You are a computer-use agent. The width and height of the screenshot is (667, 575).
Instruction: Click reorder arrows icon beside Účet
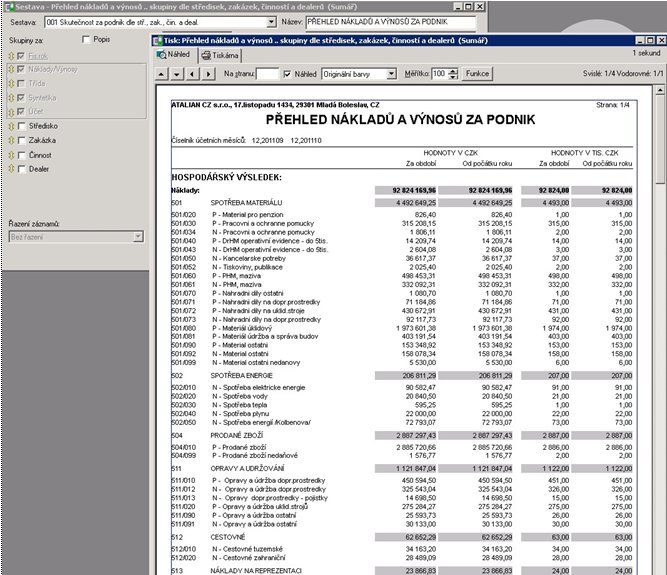coord(11,112)
